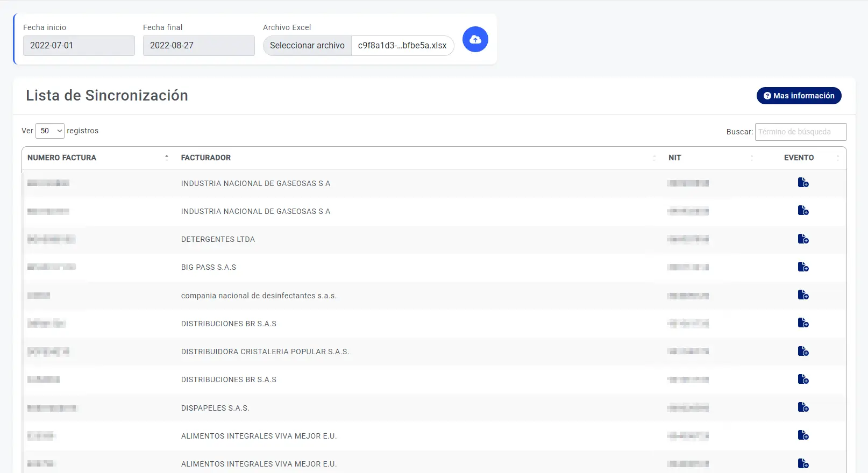Sort table by NUMERO FACTURA column

pos(62,157)
